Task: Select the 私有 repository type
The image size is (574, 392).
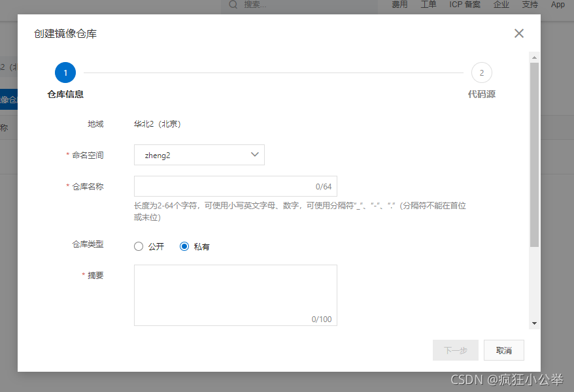Action: [184, 246]
